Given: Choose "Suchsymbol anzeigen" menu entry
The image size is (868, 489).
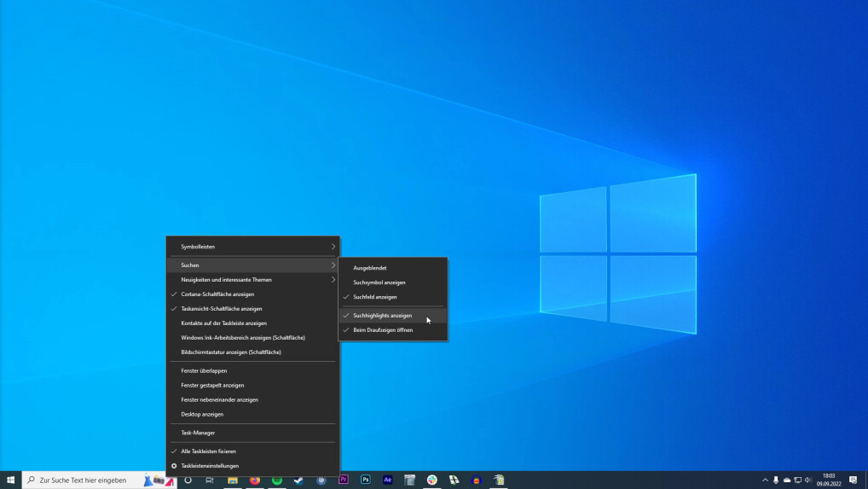Looking at the screenshot, I should point(379,282).
